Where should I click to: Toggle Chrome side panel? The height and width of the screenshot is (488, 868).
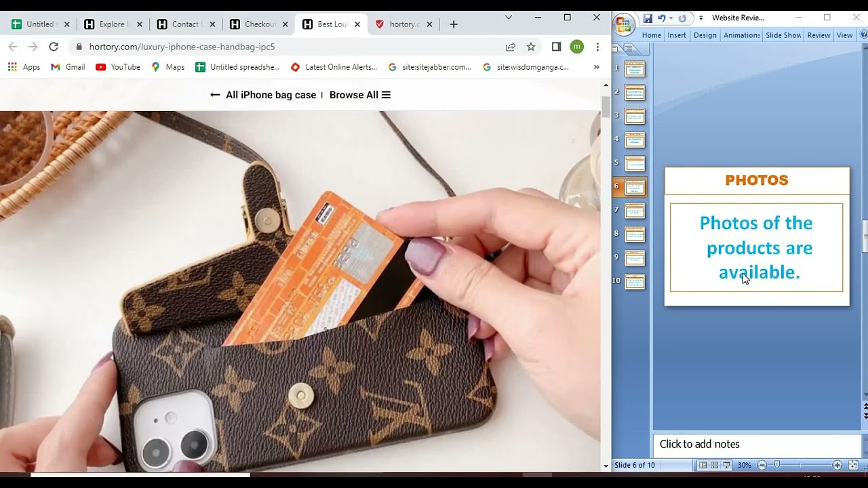pos(556,47)
